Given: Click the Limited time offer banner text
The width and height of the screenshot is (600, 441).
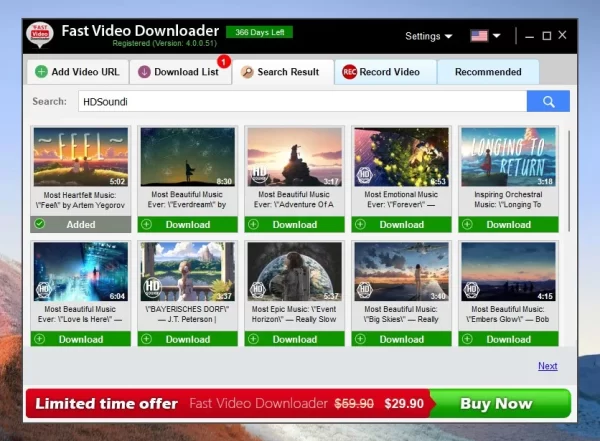Looking at the screenshot, I should pyautogui.click(x=106, y=403).
